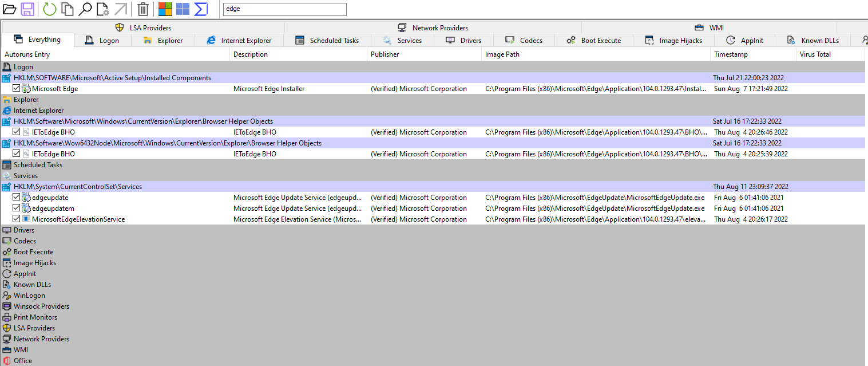Click the Boot Execute category row in list

433,252
